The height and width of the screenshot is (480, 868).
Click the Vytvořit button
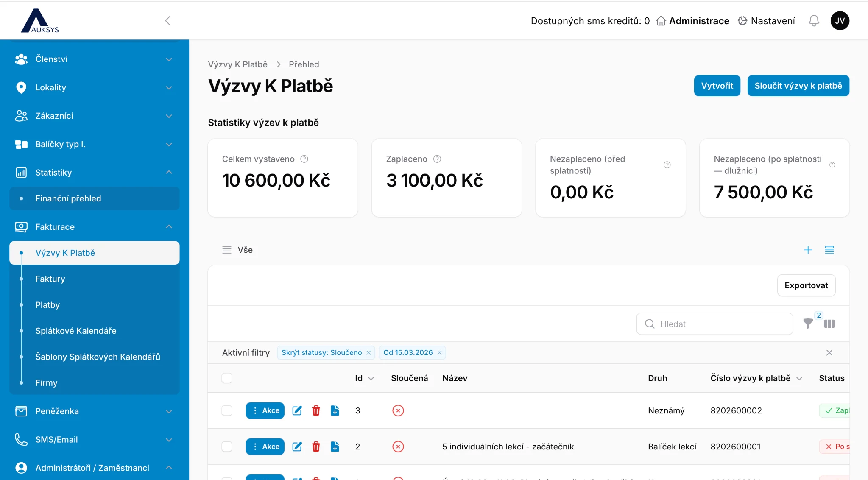717,86
